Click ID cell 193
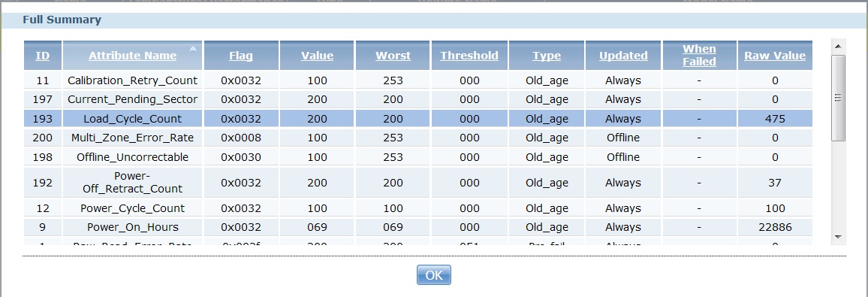 (x=43, y=119)
